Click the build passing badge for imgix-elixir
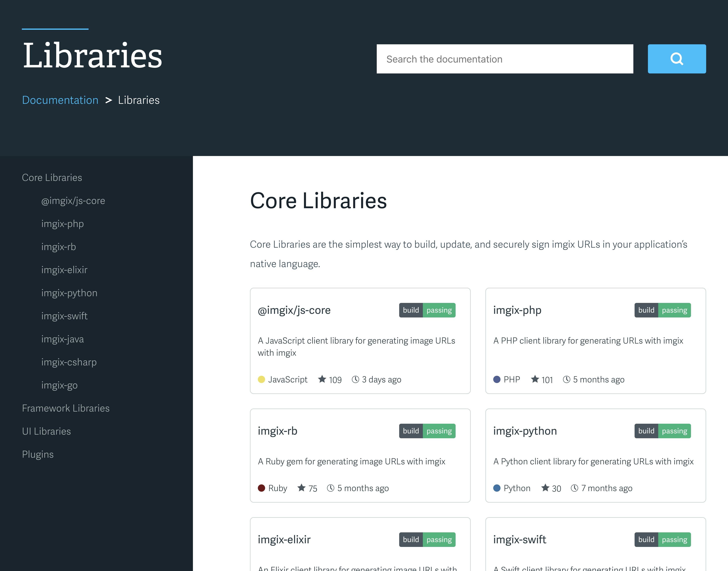Image resolution: width=728 pixels, height=571 pixels. [x=427, y=539]
